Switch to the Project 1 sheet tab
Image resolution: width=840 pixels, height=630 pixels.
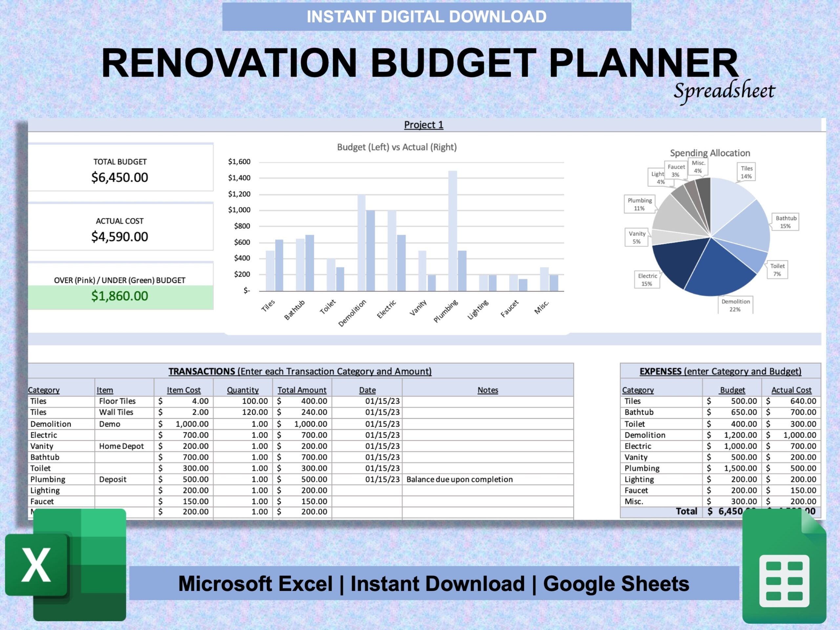click(424, 125)
